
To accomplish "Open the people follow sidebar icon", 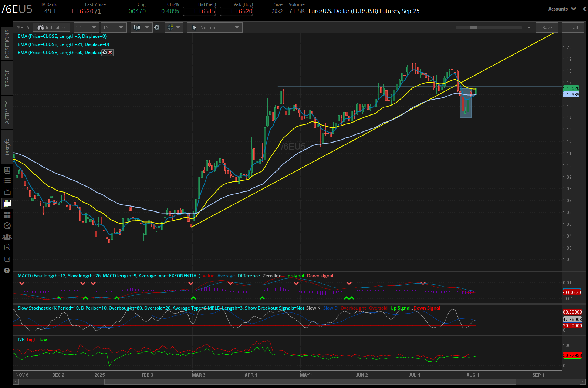I will [7, 237].
